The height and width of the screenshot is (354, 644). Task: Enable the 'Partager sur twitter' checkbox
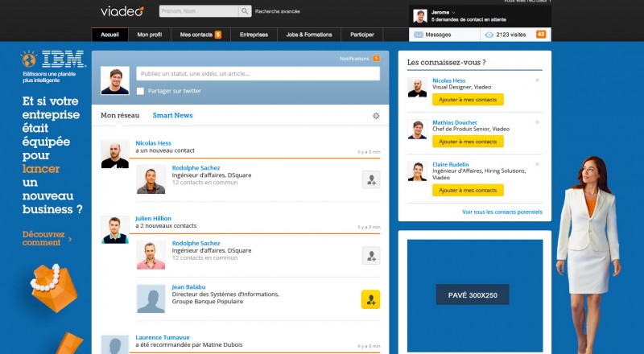coord(140,91)
